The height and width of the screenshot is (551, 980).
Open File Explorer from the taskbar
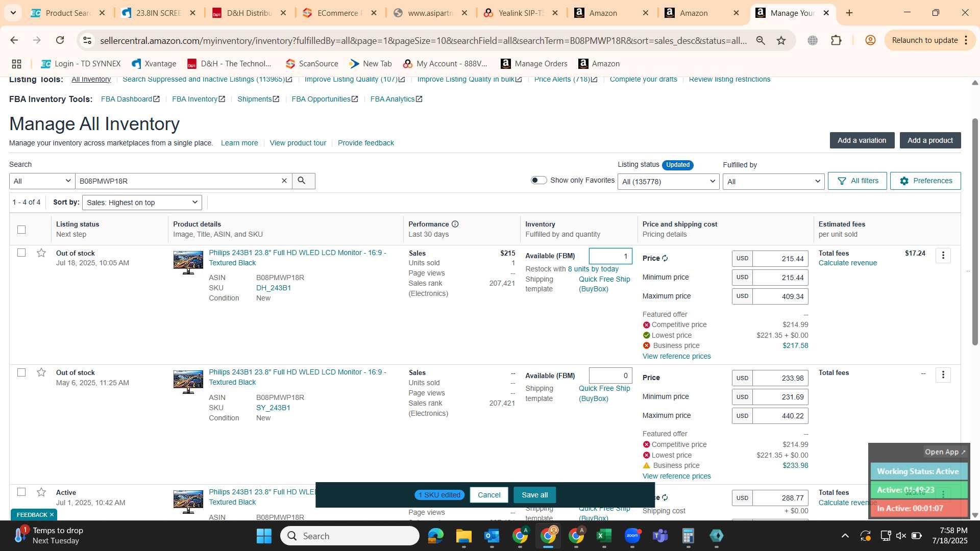click(x=463, y=536)
